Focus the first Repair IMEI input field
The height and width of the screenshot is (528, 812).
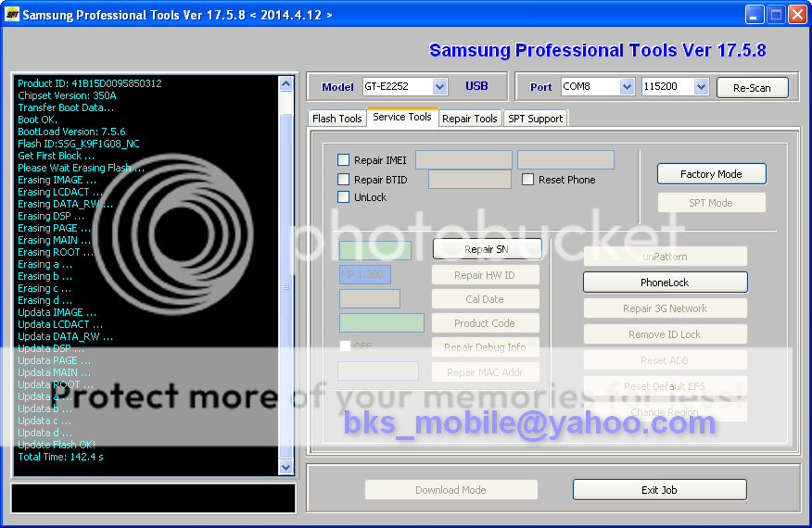(464, 160)
